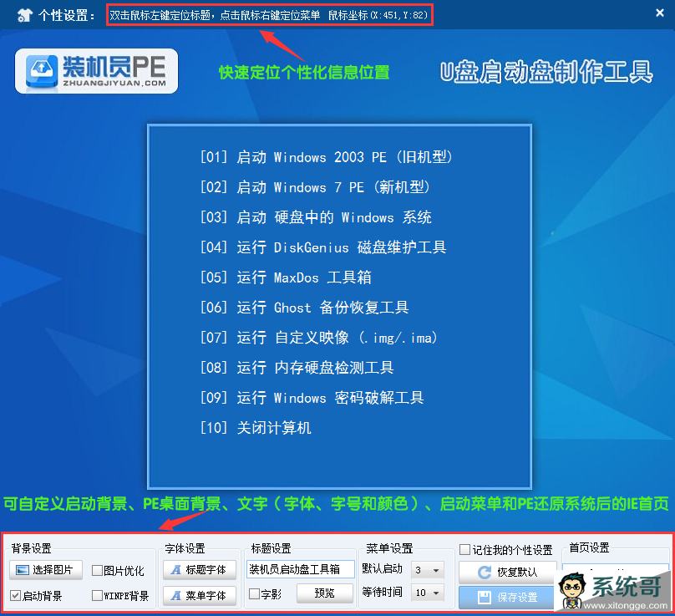This screenshot has height=616, width=675.
Task: Tick the WINPE背景 checkbox
Action: (x=97, y=596)
